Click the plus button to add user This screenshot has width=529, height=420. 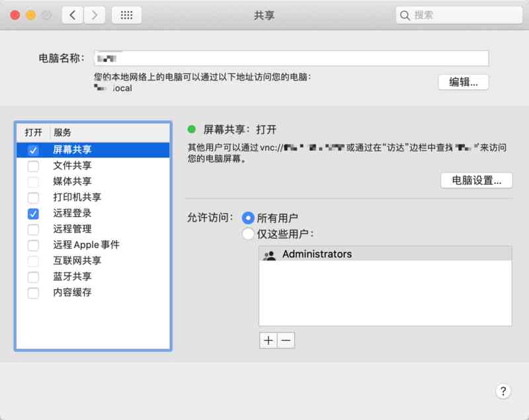click(268, 340)
